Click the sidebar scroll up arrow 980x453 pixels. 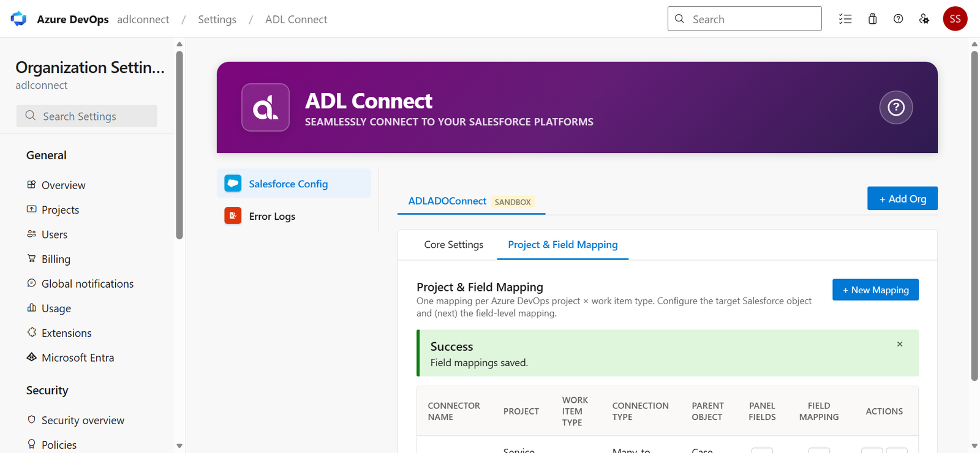pos(179,44)
